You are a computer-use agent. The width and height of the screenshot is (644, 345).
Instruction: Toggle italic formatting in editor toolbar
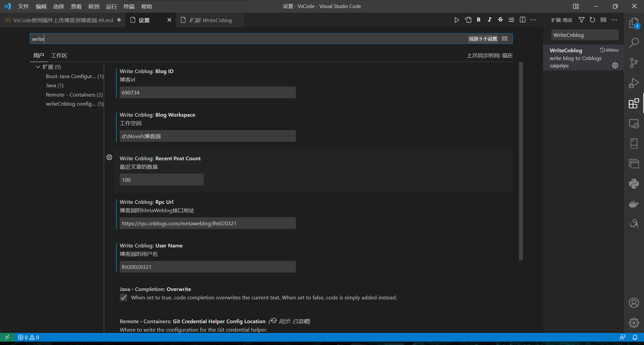490,20
